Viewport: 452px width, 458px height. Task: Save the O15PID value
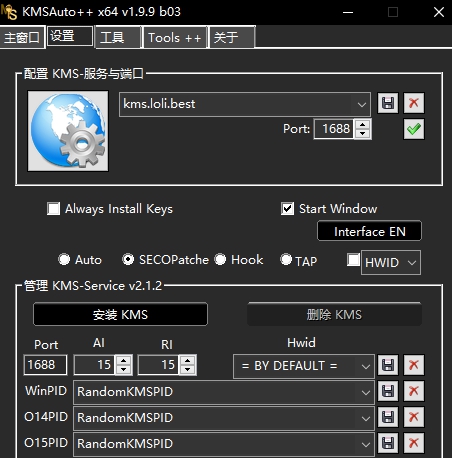[x=388, y=443]
